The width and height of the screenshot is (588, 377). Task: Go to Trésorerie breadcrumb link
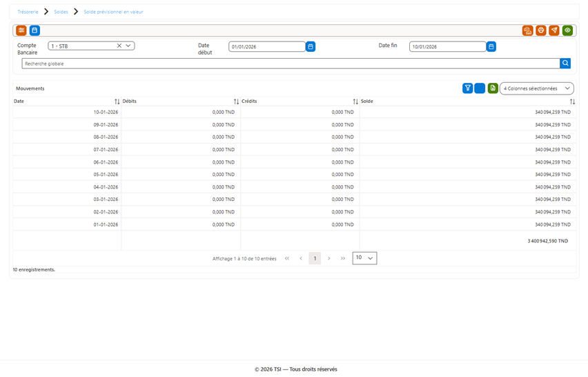(28, 12)
